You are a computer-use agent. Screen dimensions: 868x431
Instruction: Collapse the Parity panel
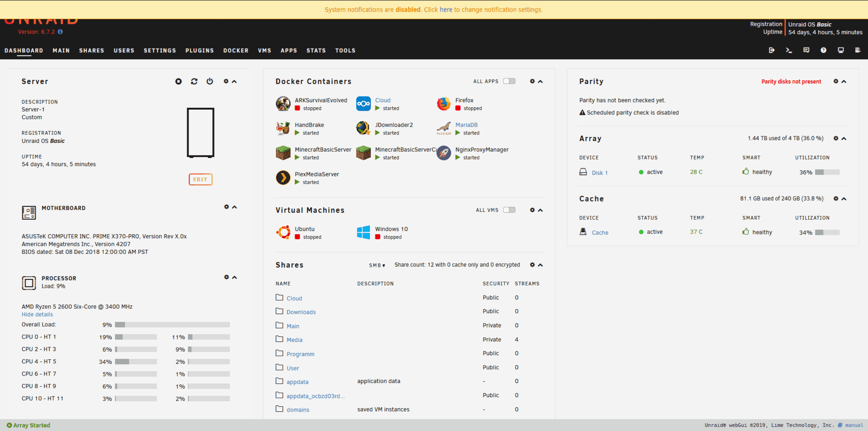[x=844, y=81]
